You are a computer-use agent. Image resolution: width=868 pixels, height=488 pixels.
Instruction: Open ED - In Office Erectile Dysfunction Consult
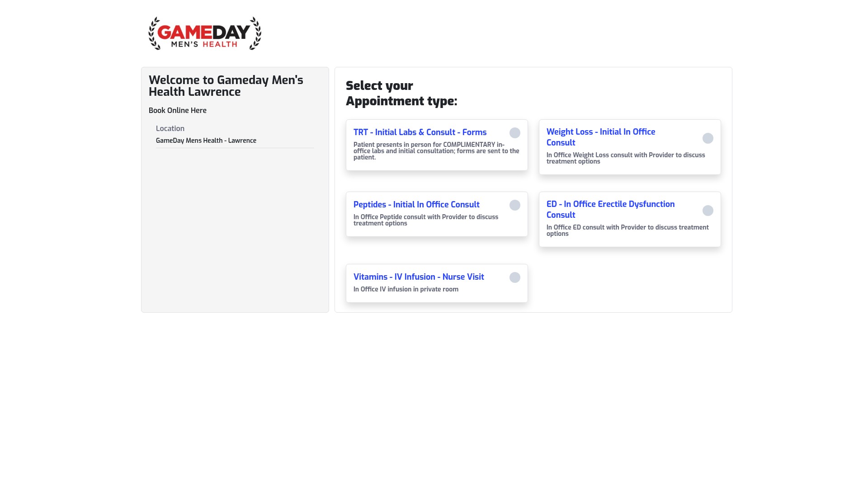coord(611,210)
